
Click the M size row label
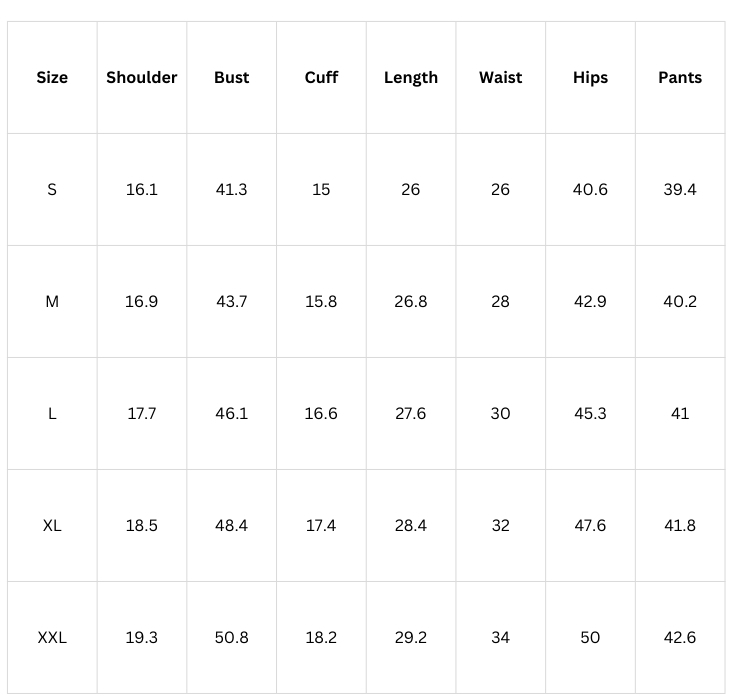point(52,301)
